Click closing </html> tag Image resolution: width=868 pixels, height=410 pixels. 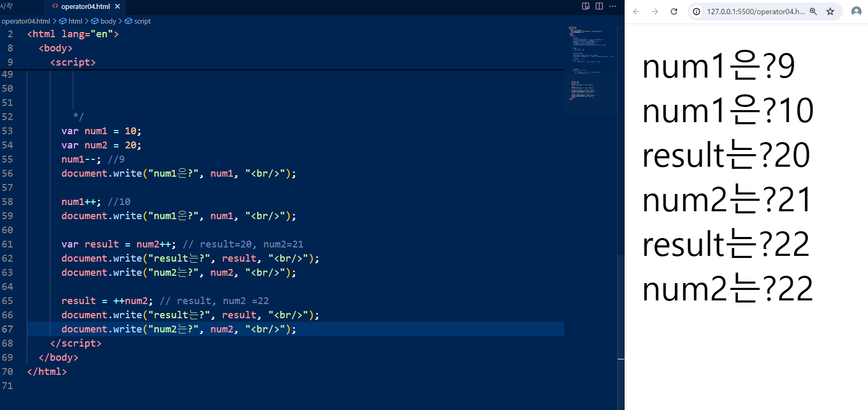pyautogui.click(x=47, y=372)
